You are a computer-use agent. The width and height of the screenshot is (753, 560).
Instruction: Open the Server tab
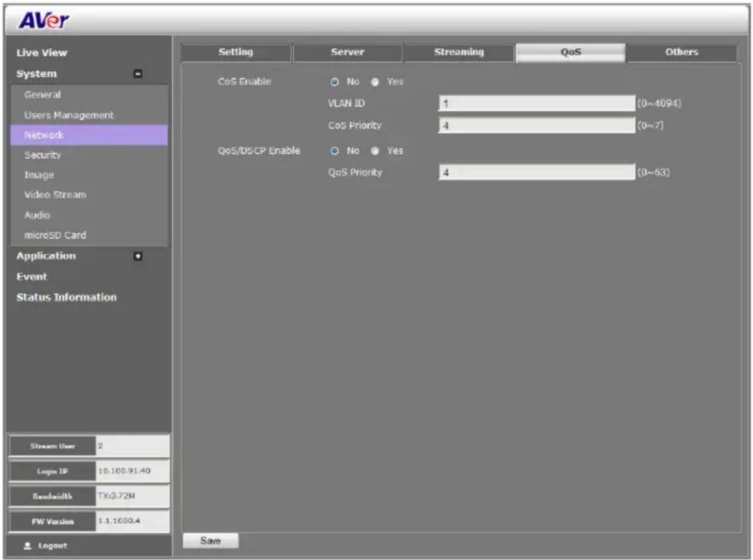tap(348, 52)
